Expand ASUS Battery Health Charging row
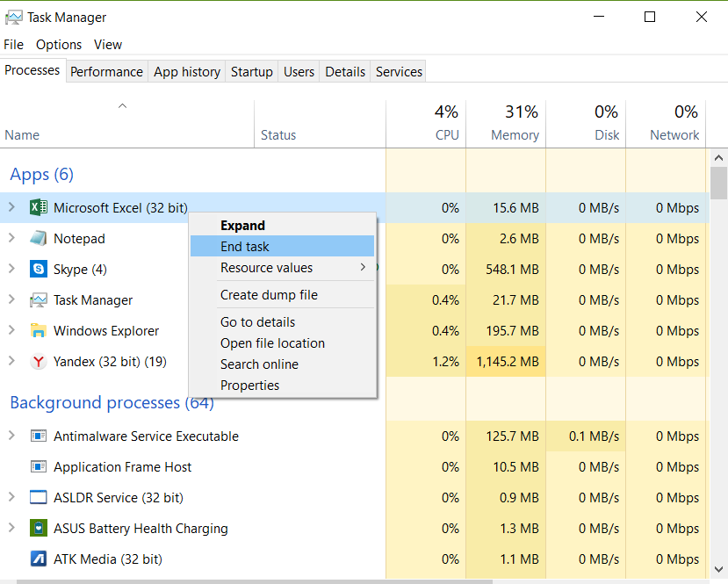The height and width of the screenshot is (584, 728). (x=11, y=528)
